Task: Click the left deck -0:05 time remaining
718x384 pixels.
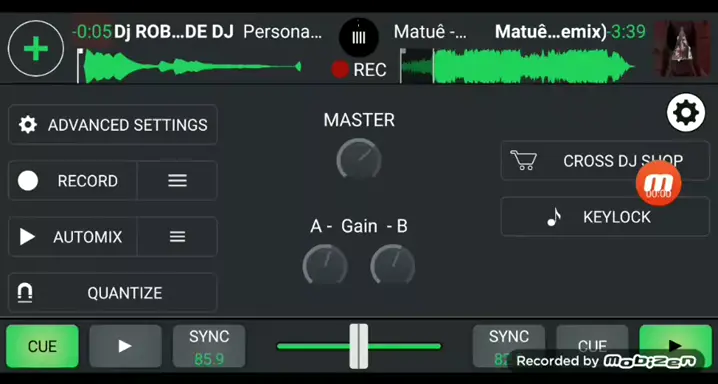Action: click(x=92, y=32)
